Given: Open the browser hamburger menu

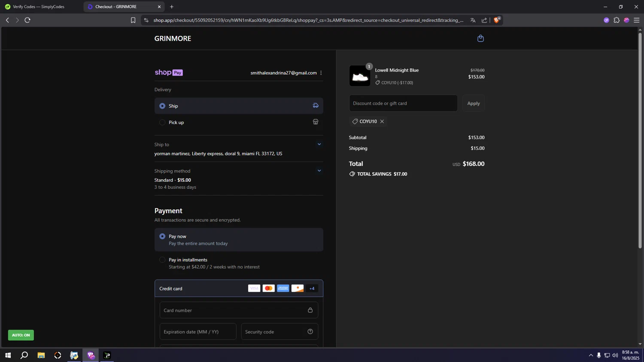Looking at the screenshot, I should click(x=637, y=20).
